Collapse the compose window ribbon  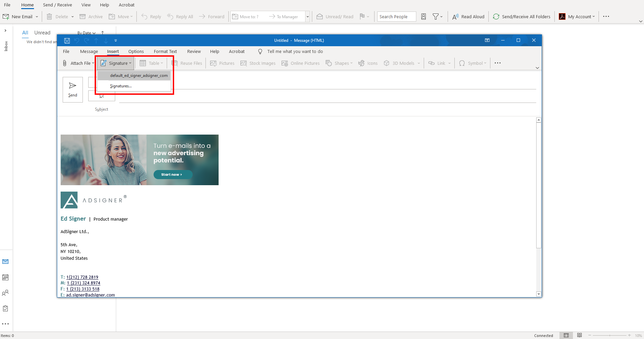pyautogui.click(x=537, y=68)
